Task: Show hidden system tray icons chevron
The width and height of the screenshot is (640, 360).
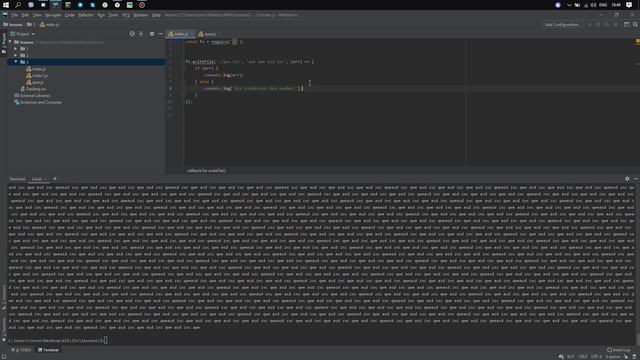Action: pos(569,5)
